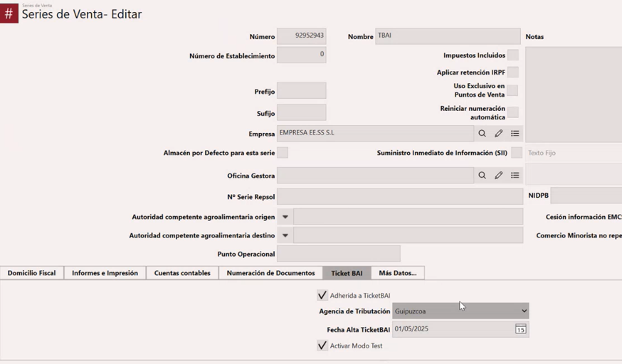Screen dimensions: 622x364
Task: Focus the Oficina Gestora text field
Action: point(375,175)
